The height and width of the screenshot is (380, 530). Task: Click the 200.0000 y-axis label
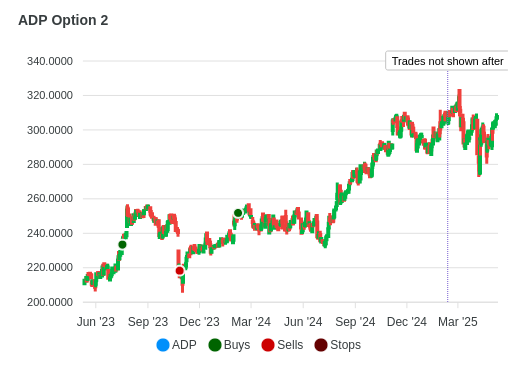tap(50, 302)
